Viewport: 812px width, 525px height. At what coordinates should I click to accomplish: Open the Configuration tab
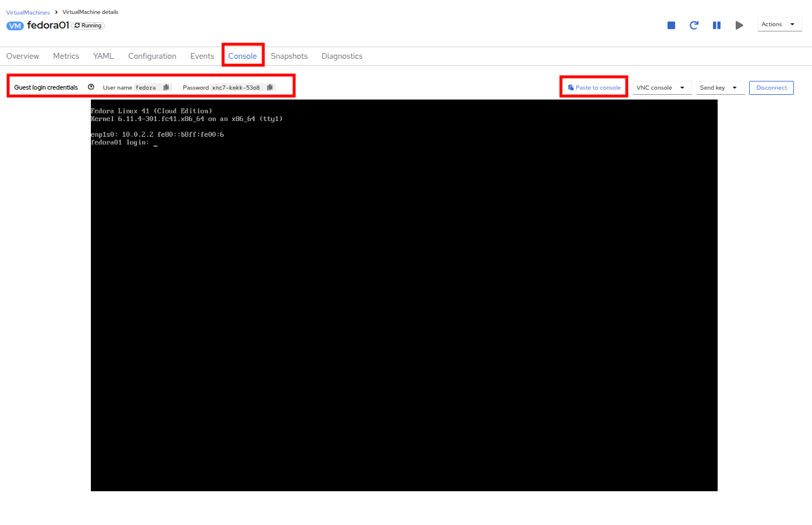[x=152, y=56]
